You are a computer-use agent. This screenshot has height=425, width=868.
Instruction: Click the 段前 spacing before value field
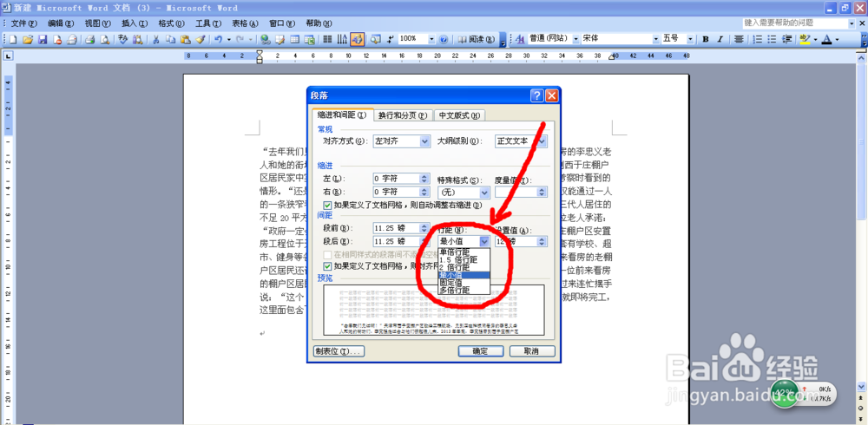coord(397,228)
